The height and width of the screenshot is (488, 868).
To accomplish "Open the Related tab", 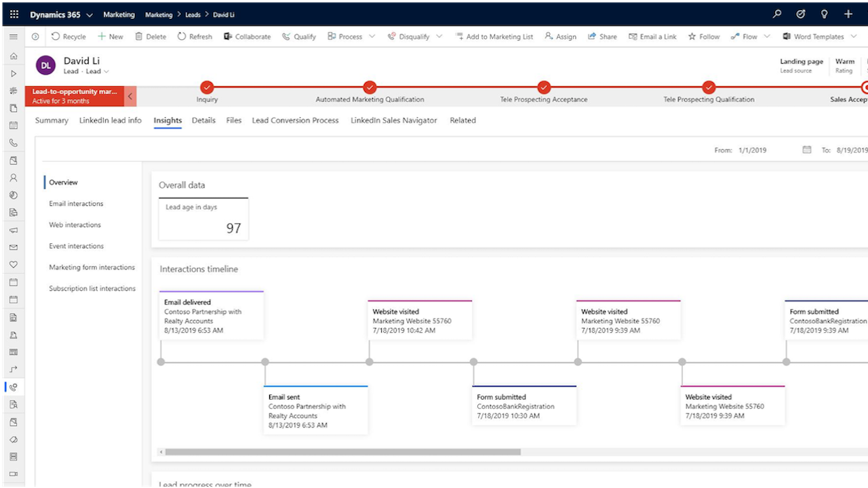I will (x=462, y=121).
